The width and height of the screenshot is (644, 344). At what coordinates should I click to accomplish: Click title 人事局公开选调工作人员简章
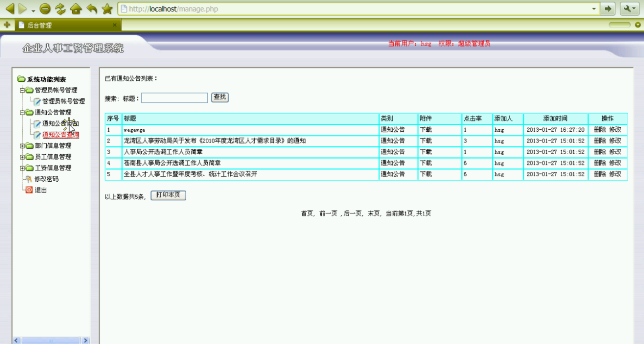point(163,152)
